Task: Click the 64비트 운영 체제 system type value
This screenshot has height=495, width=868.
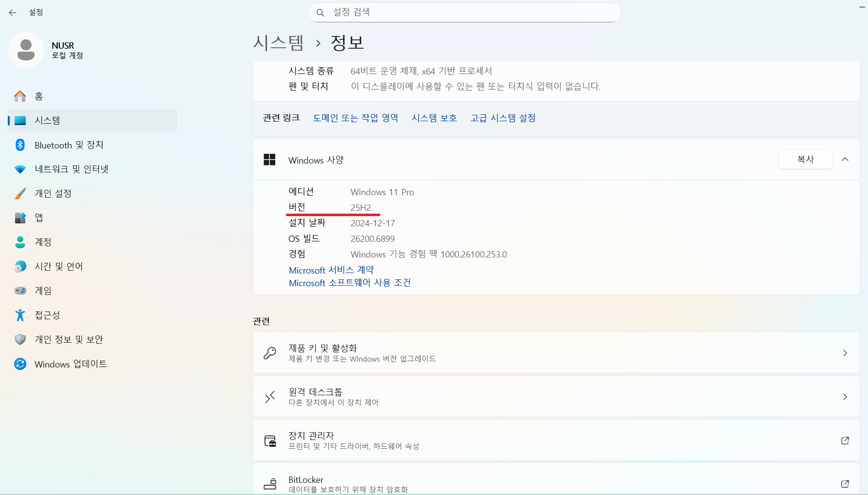Action: click(421, 71)
